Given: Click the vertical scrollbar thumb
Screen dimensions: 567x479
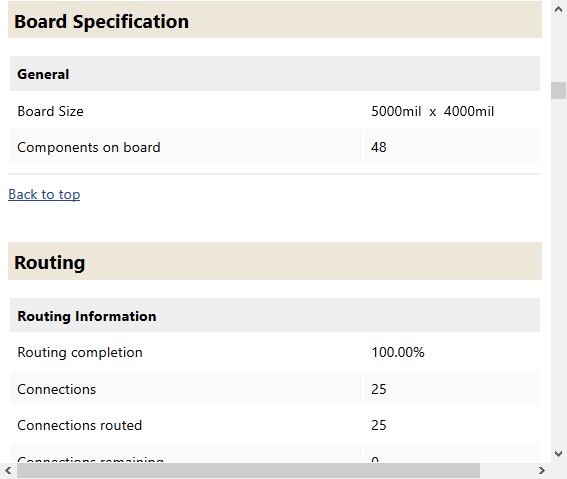Looking at the screenshot, I should (x=559, y=90).
